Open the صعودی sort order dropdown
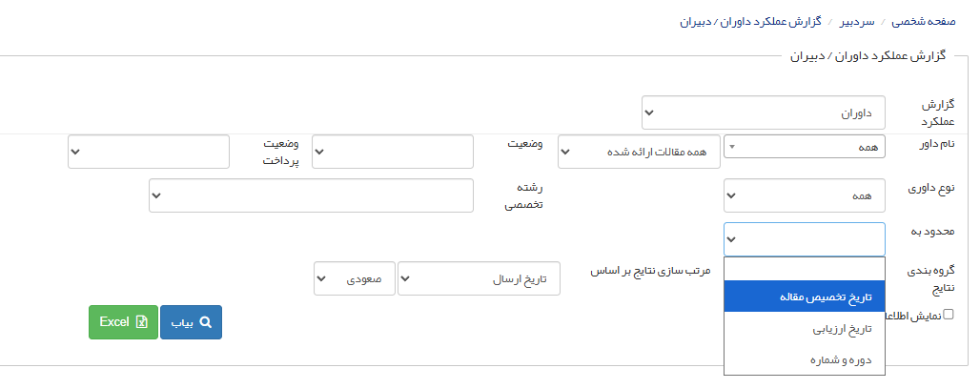Image resolution: width=980 pixels, height=389 pixels. tap(354, 278)
